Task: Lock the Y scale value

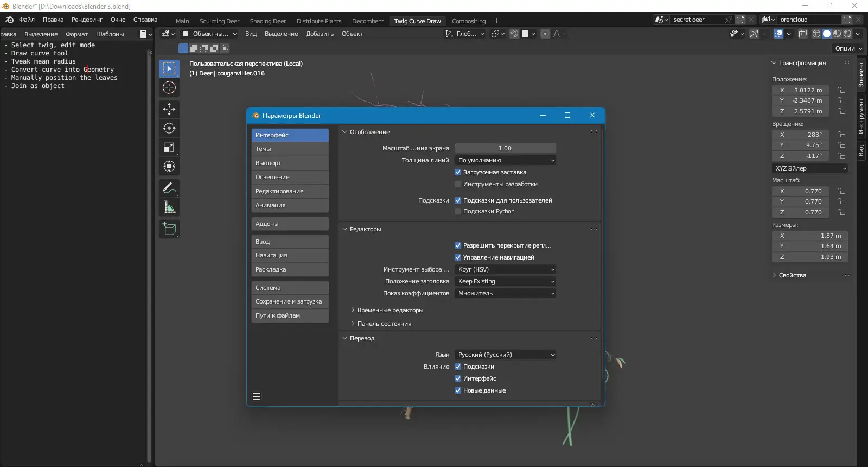Action: click(841, 201)
